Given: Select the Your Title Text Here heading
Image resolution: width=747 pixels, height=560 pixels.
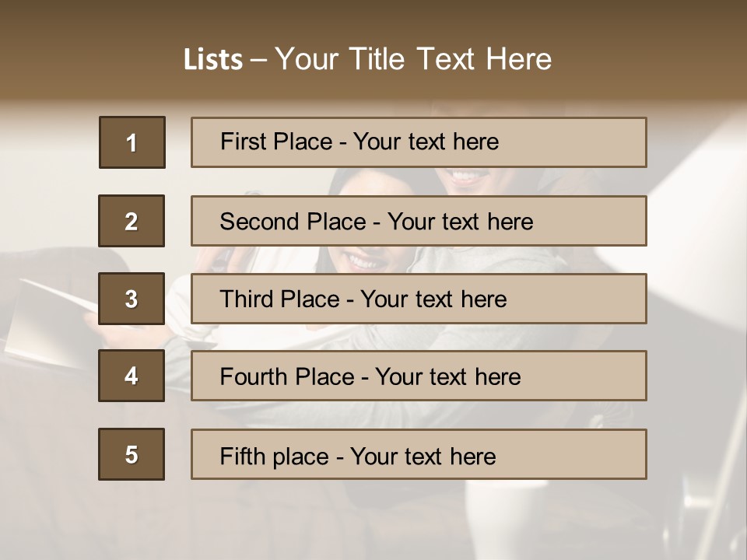Looking at the screenshot, I should point(412,59).
